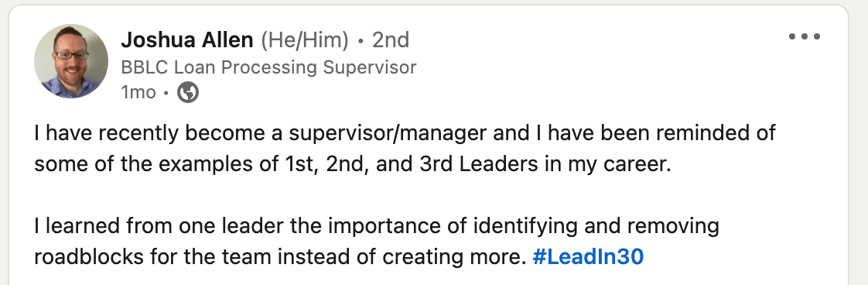Open Joshua Allen's profile photo

pyautogui.click(x=71, y=61)
